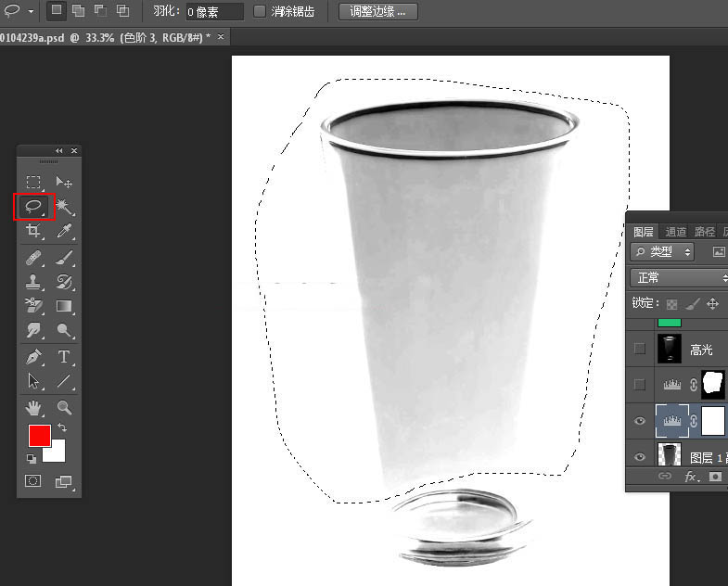728x586 pixels.
Task: Select the Magic Wand tool
Action: point(64,206)
